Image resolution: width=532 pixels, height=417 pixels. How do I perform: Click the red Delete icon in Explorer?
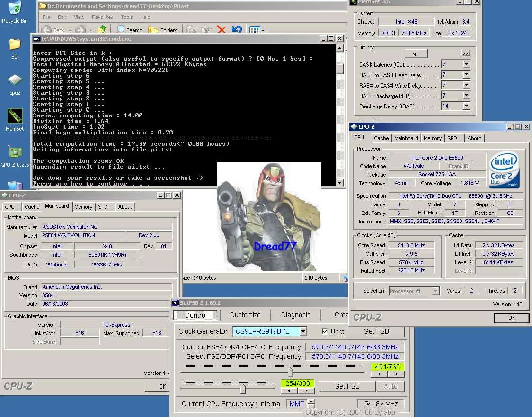pyautogui.click(x=221, y=30)
